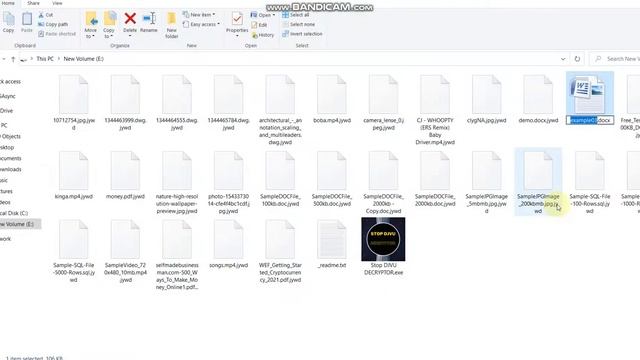This screenshot has height=360, width=640.
Task: Select Quick access in the navigation pane
Action: [11, 81]
